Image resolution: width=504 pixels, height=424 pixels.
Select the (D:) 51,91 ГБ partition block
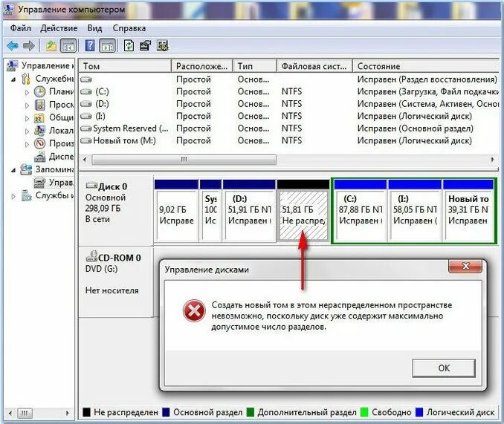(249, 210)
